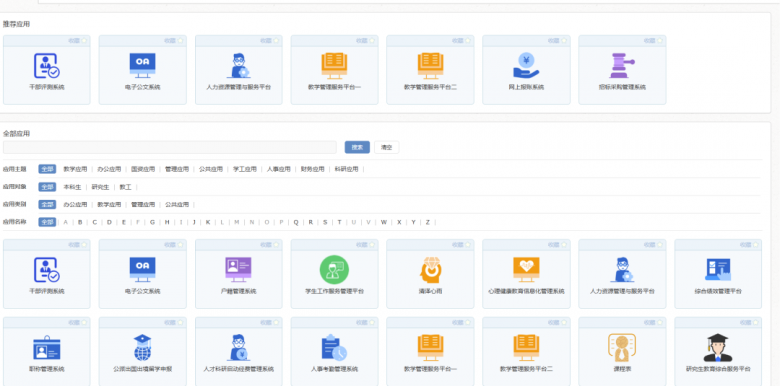Filter 应用类别 by 公共应用

[x=177, y=204]
